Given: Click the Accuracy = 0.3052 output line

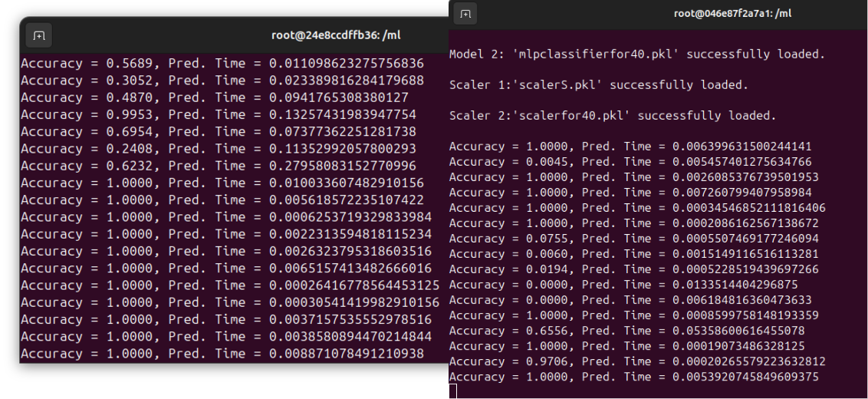Looking at the screenshot, I should (222, 80).
